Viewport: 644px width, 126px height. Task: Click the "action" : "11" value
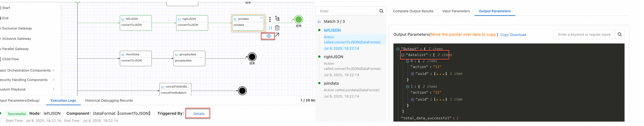click(x=437, y=67)
